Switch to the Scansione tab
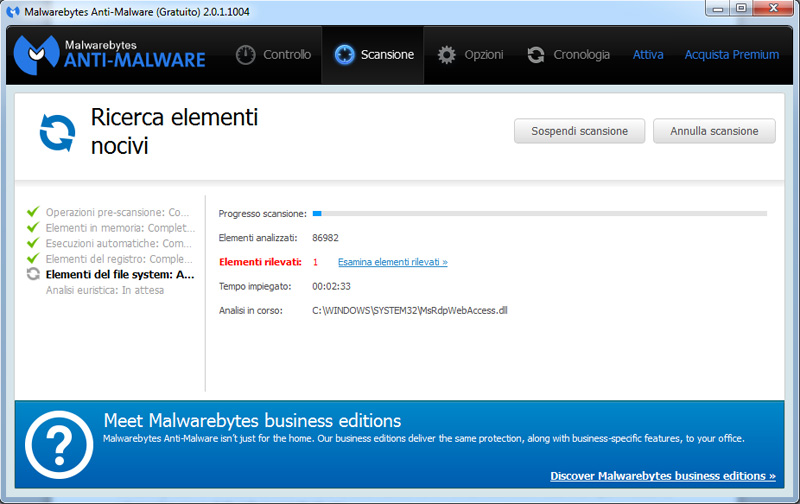 pos(373,55)
